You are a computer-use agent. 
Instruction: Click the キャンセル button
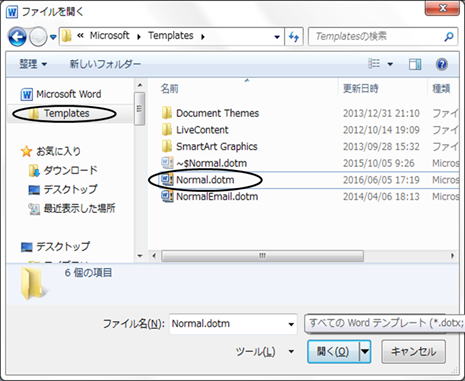pyautogui.click(x=413, y=351)
